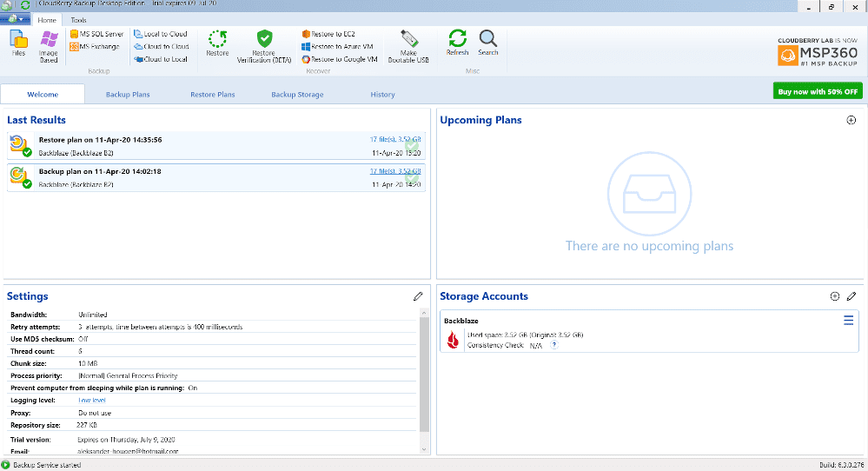Click the Proxy Do not use value

[x=95, y=413]
